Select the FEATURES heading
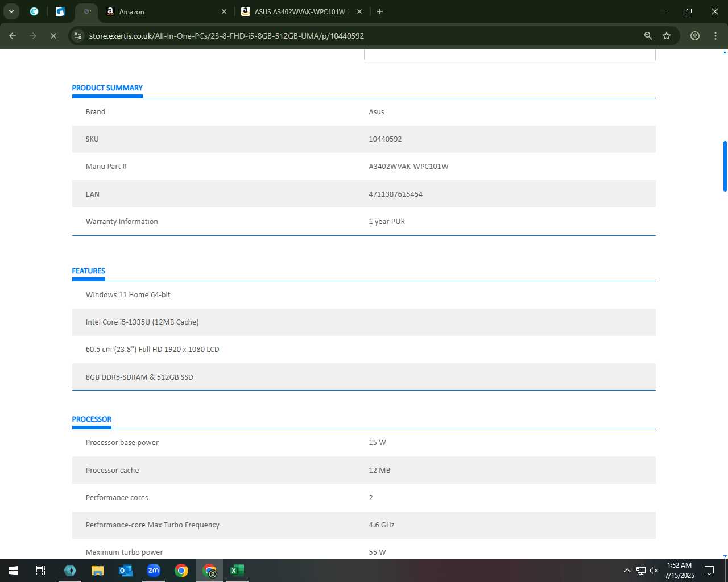728x582 pixels. click(88, 271)
